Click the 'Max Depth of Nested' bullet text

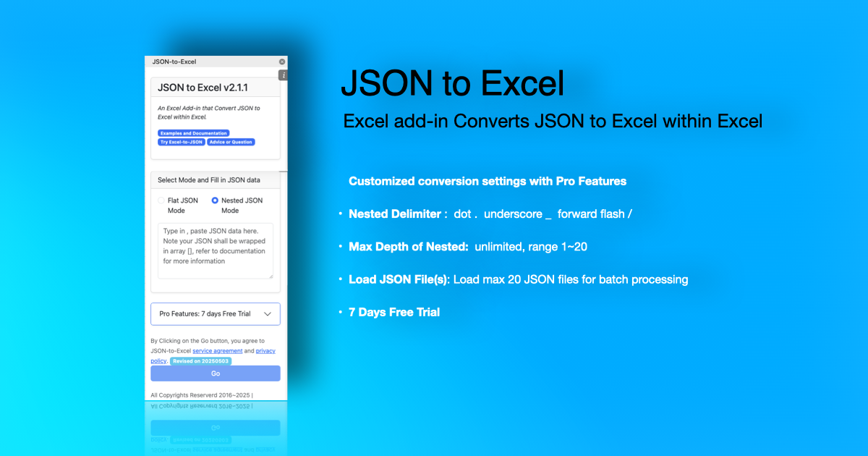tap(468, 247)
